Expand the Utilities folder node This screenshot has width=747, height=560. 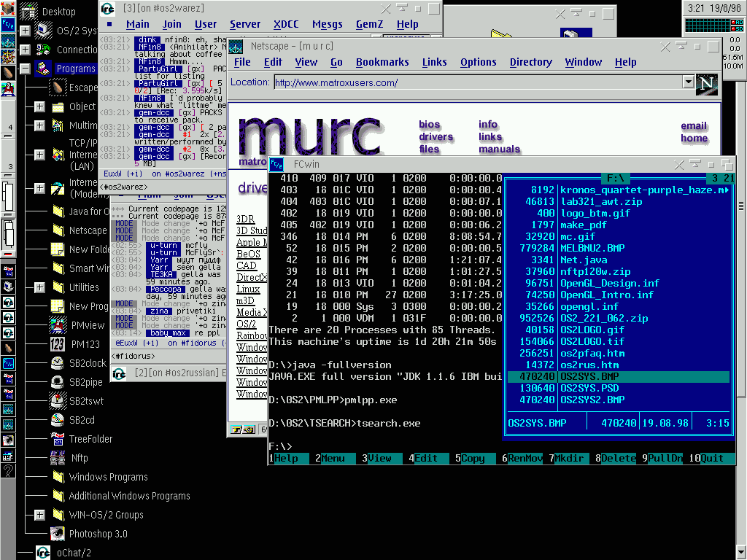point(39,287)
